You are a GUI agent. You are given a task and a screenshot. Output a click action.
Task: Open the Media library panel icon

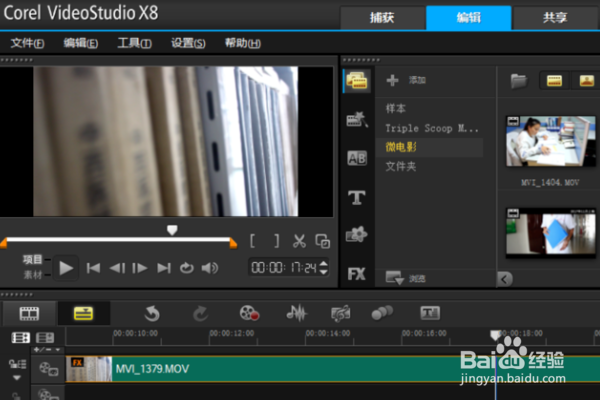357,81
